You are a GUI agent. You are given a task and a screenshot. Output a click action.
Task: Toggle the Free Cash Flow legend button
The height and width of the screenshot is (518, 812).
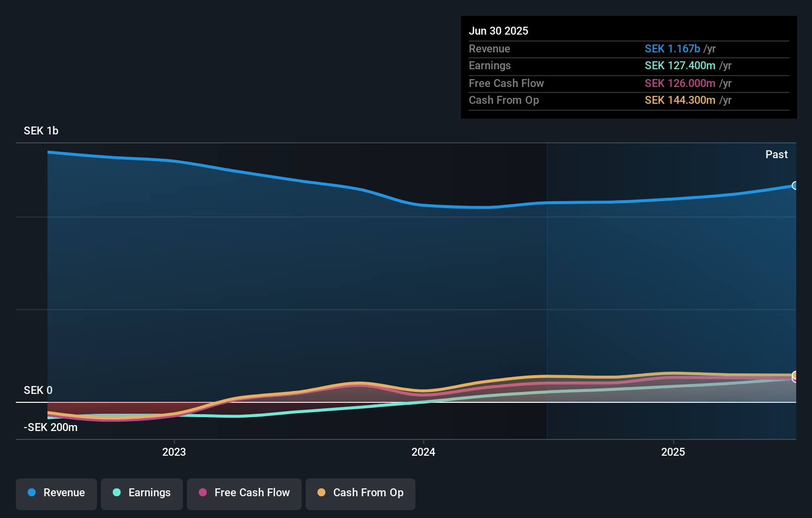(244, 494)
